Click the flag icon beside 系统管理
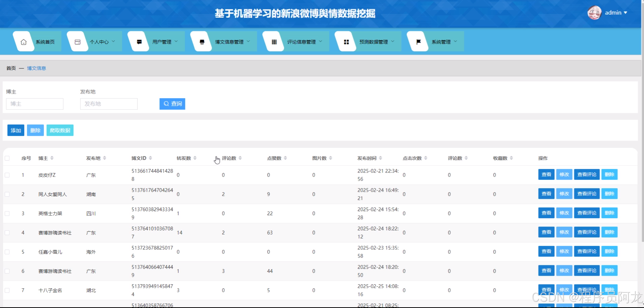This screenshot has width=644, height=308. point(418,42)
